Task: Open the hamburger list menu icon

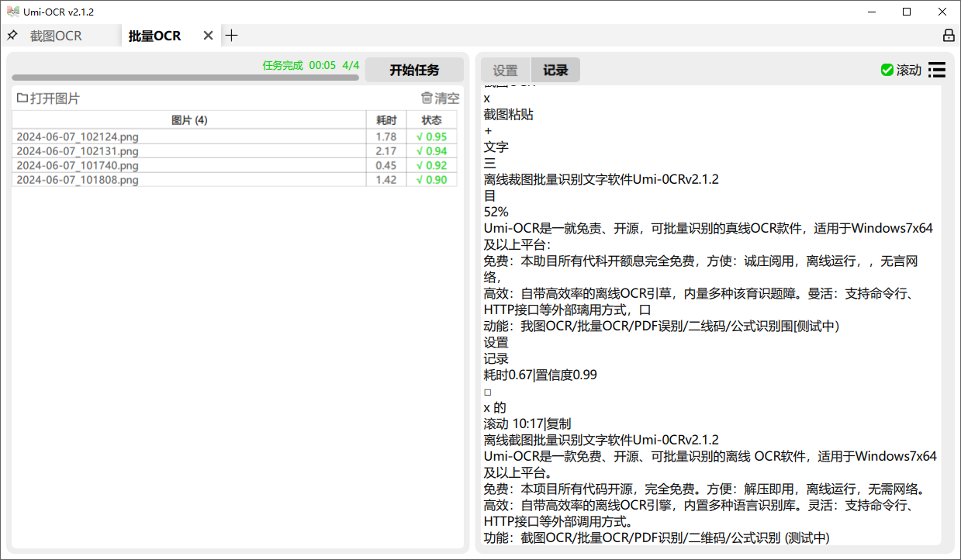Action: 937,70
